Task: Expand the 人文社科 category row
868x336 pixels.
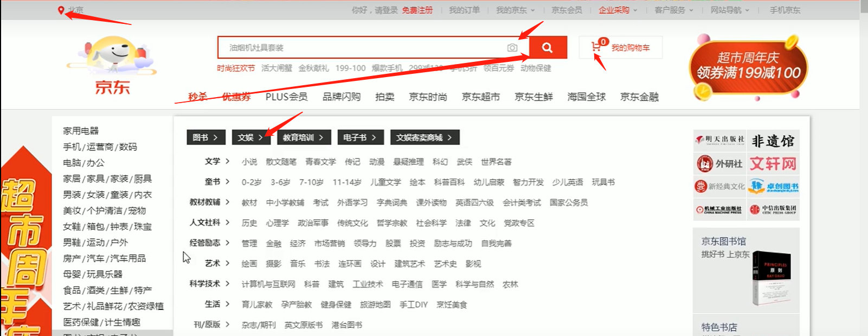Action: (209, 223)
